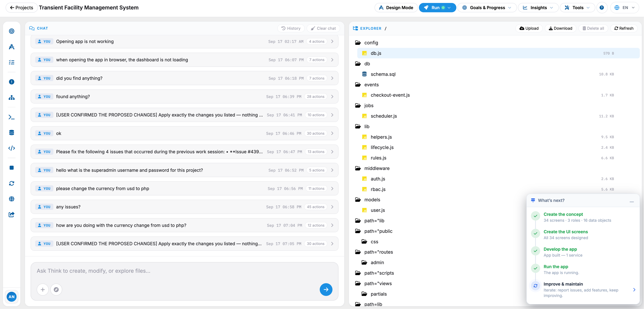Image resolution: width=644 pixels, height=309 pixels.
Task: Open the task checklist icon in sidebar
Action: click(11, 62)
